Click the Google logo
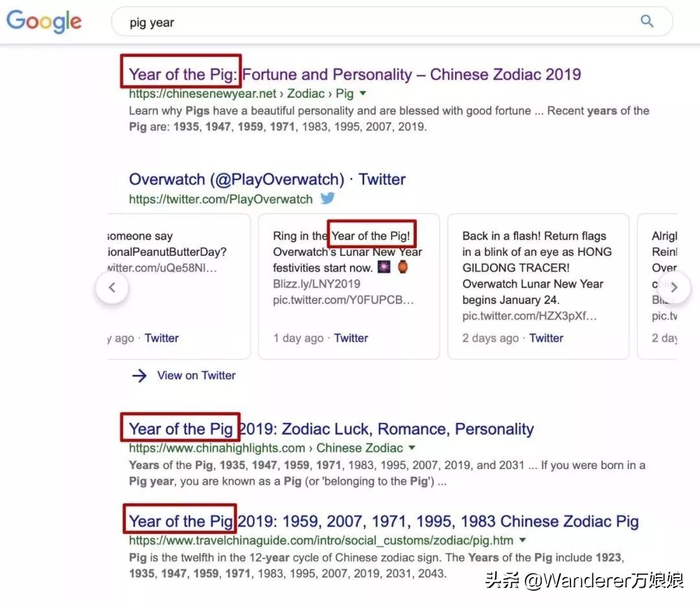The image size is (700, 605). tap(44, 21)
